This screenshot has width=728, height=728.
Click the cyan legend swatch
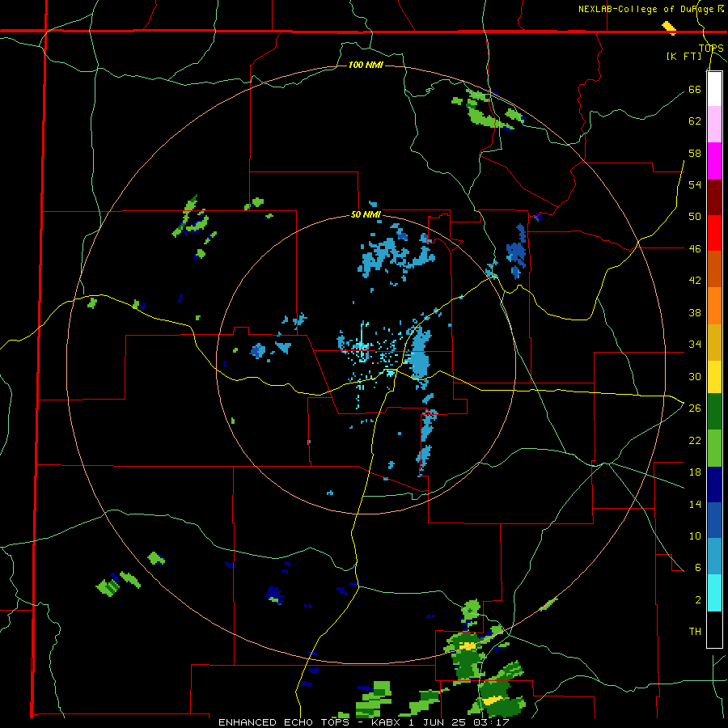714,593
